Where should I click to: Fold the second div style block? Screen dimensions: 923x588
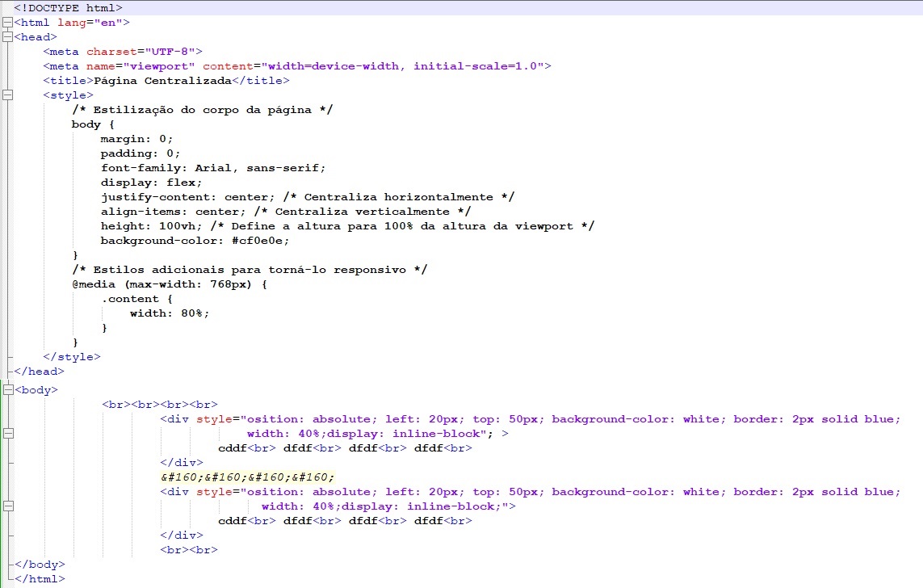click(x=8, y=506)
